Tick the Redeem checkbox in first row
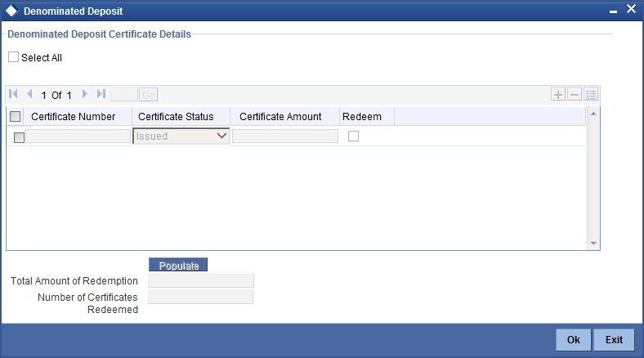Viewport: 644px width, 358px height. tap(353, 136)
